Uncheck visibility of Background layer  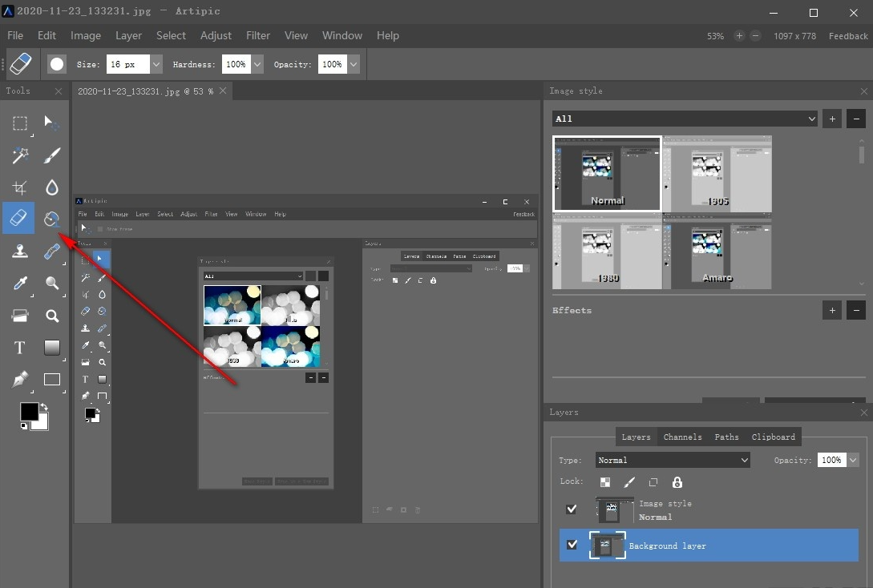[x=572, y=545]
